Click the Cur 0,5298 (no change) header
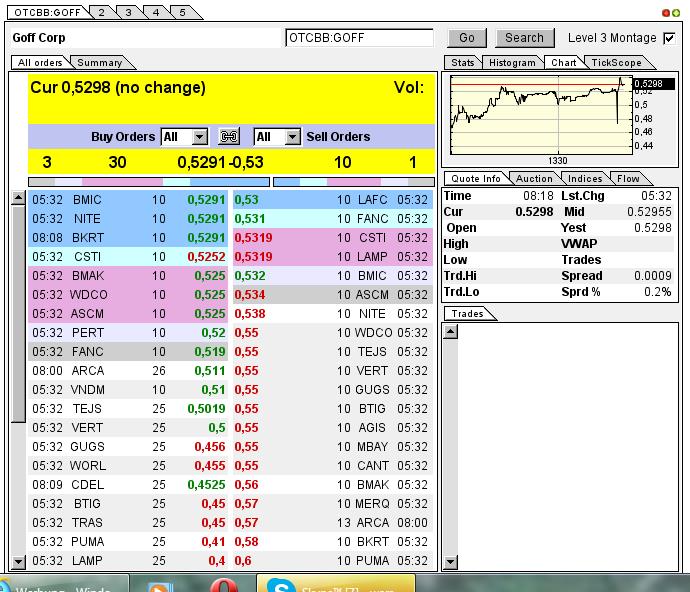 click(x=118, y=88)
